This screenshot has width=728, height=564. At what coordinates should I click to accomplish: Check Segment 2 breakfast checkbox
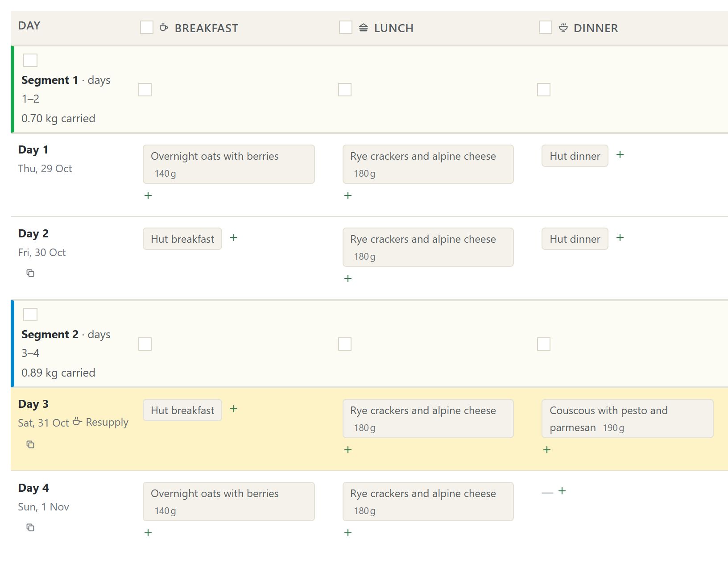pyautogui.click(x=145, y=344)
